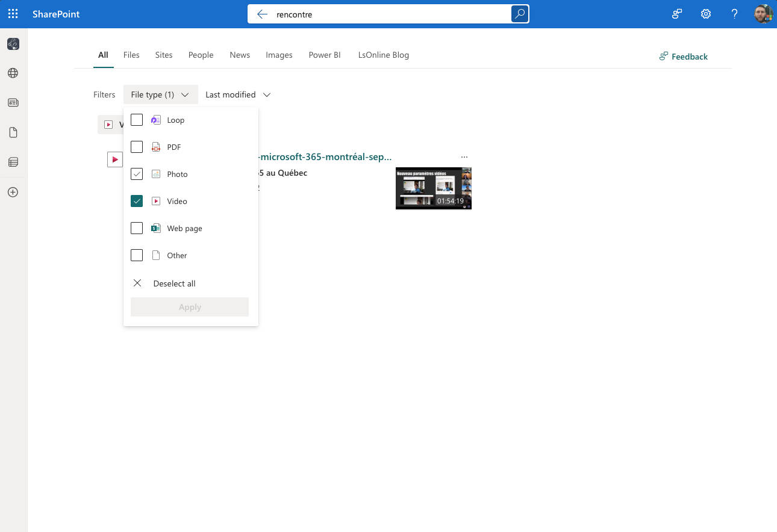The height and width of the screenshot is (532, 777).
Task: Switch to the Files tab
Action: pos(131,55)
